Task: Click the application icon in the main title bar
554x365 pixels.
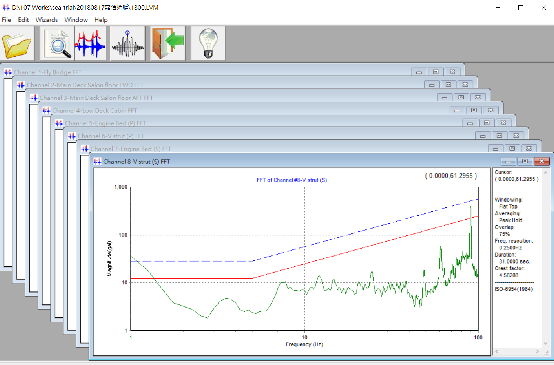Action: click(x=5, y=7)
